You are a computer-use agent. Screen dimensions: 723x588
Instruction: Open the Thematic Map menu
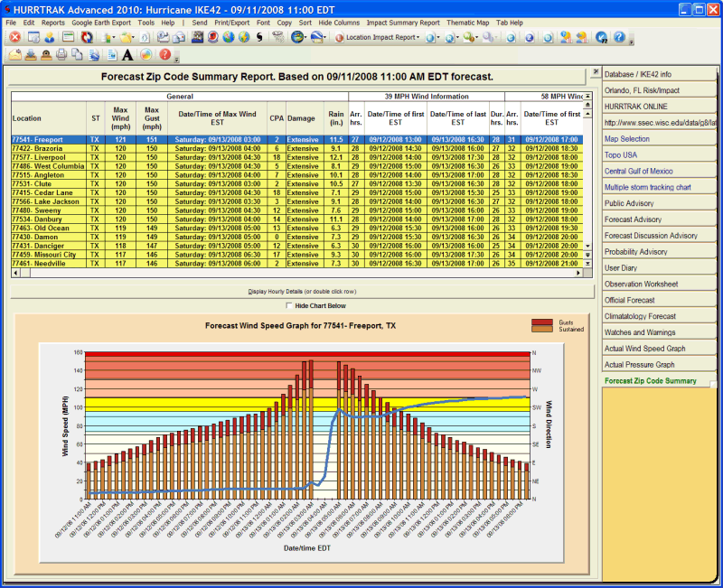[469, 22]
